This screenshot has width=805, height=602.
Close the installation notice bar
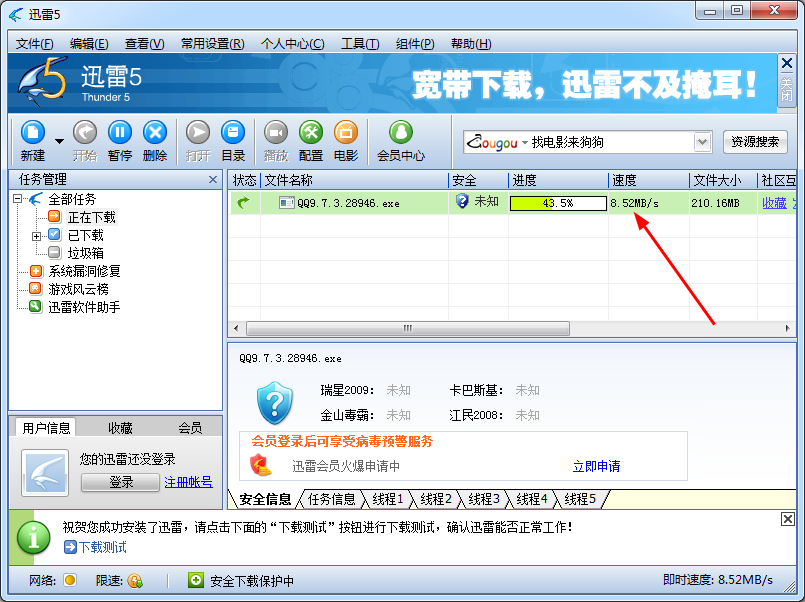(x=788, y=519)
